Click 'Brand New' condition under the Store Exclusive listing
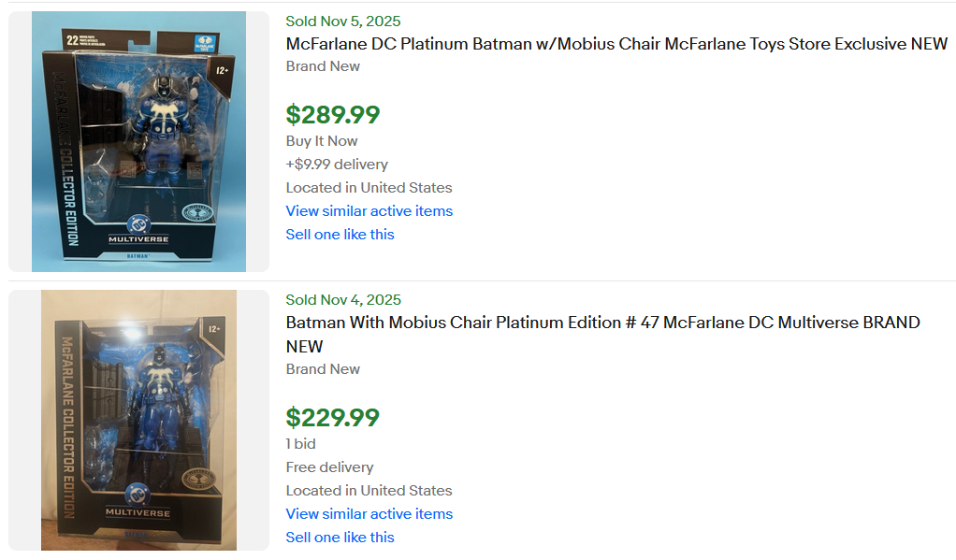956x560 pixels. coord(323,66)
